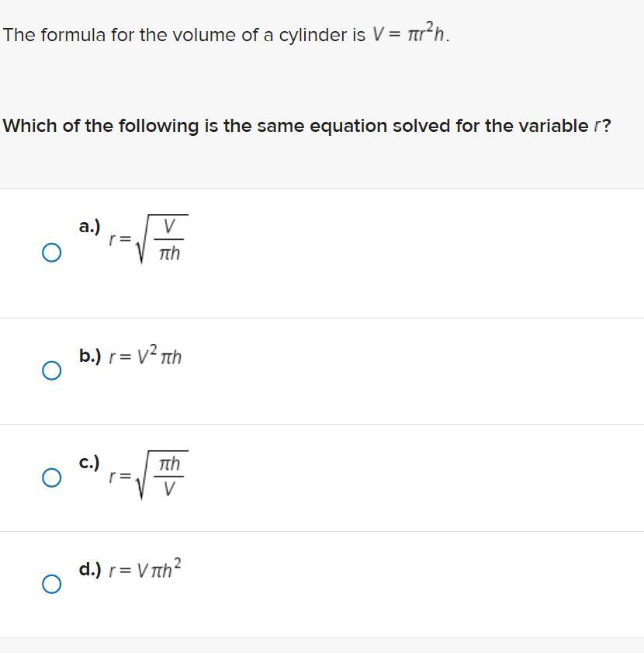Choose the radio button for answer b
This screenshot has width=644, height=653.
pos(51,370)
